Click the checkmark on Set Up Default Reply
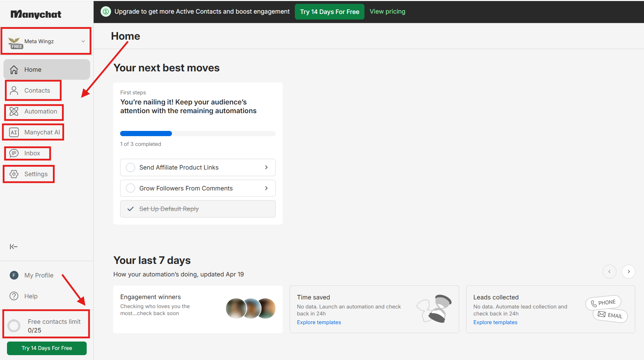This screenshot has width=644, height=360. click(x=131, y=209)
